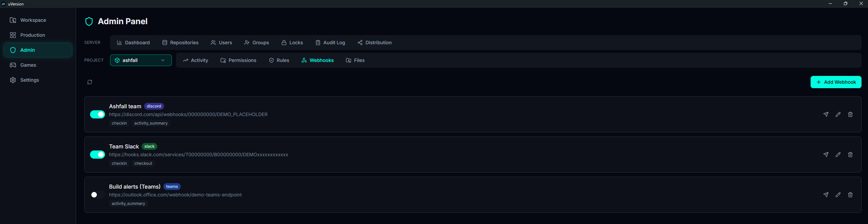The width and height of the screenshot is (868, 224).
Task: Click the Discord webhook URL text
Action: 188,114
